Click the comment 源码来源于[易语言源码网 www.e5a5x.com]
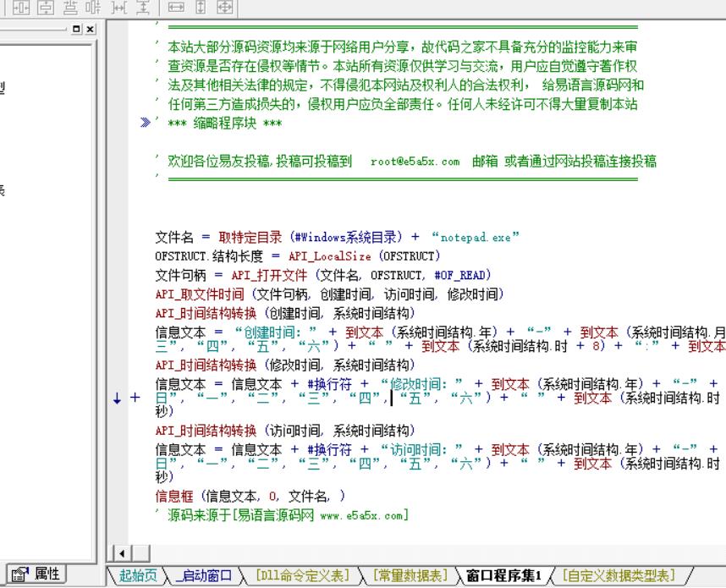The image size is (726, 588). (x=282, y=515)
